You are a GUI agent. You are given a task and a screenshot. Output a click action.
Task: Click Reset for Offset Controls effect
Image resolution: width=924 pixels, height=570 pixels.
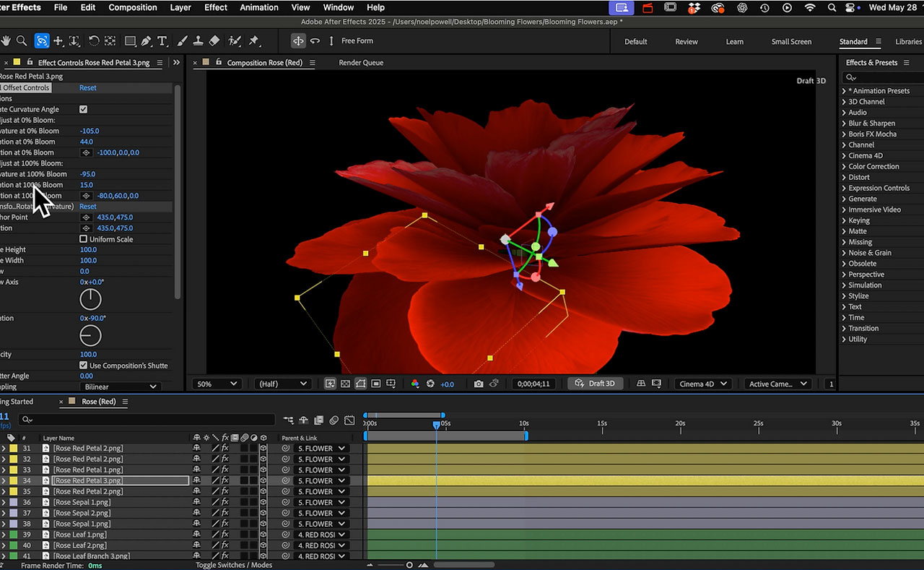pos(87,87)
